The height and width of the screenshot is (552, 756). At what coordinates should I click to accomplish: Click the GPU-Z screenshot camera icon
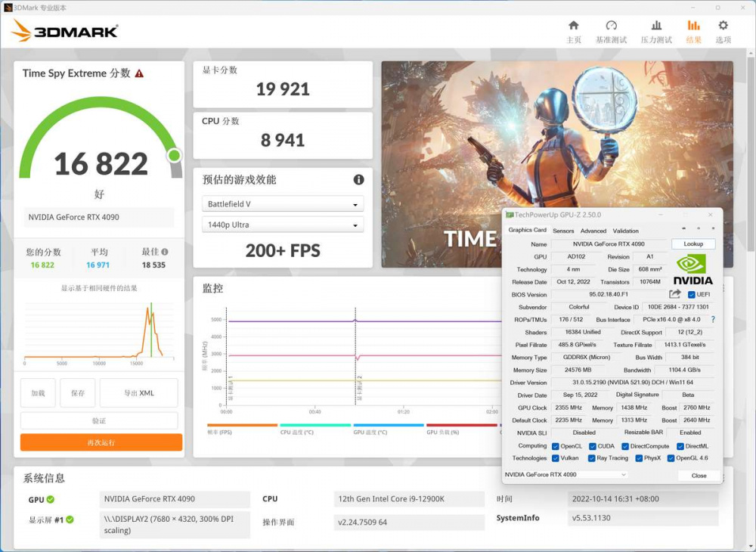click(x=683, y=228)
